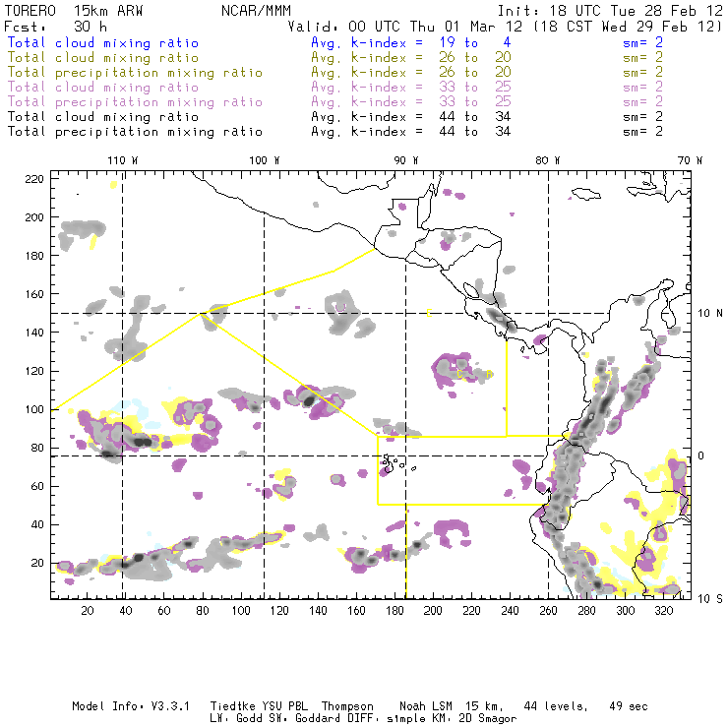Click the "100 W" longitude label
This screenshot has height=728, width=728.
coord(265,160)
